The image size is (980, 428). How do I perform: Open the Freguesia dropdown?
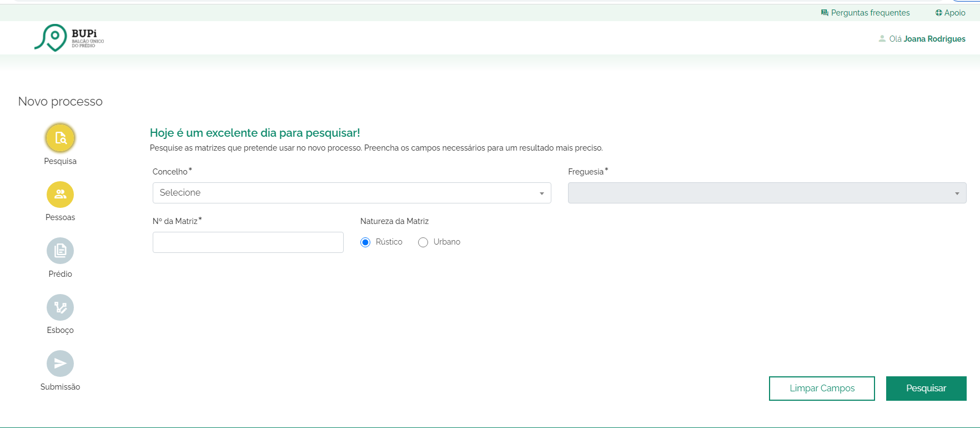tap(767, 193)
